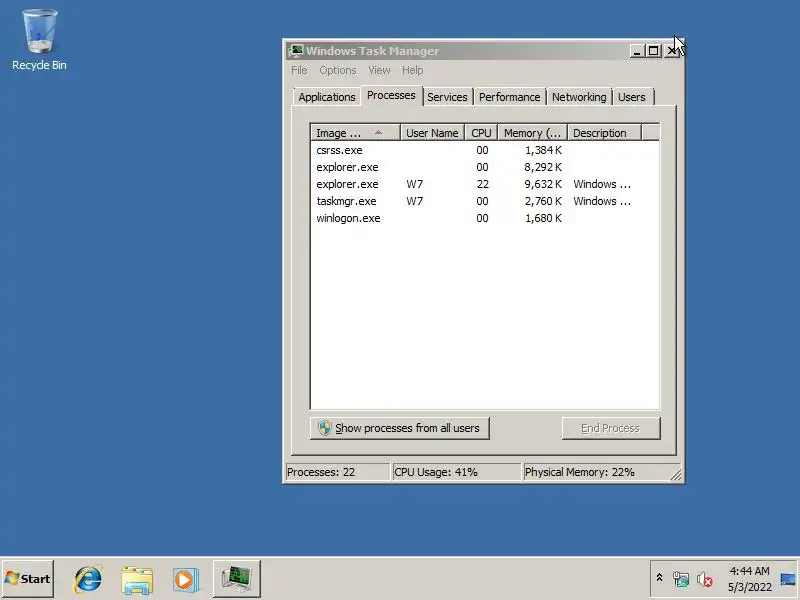Open Windows Media Player taskbar icon
The height and width of the screenshot is (600, 800).
[x=185, y=580]
